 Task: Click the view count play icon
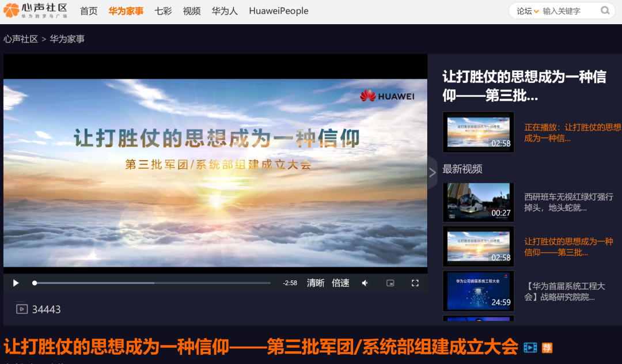click(22, 309)
